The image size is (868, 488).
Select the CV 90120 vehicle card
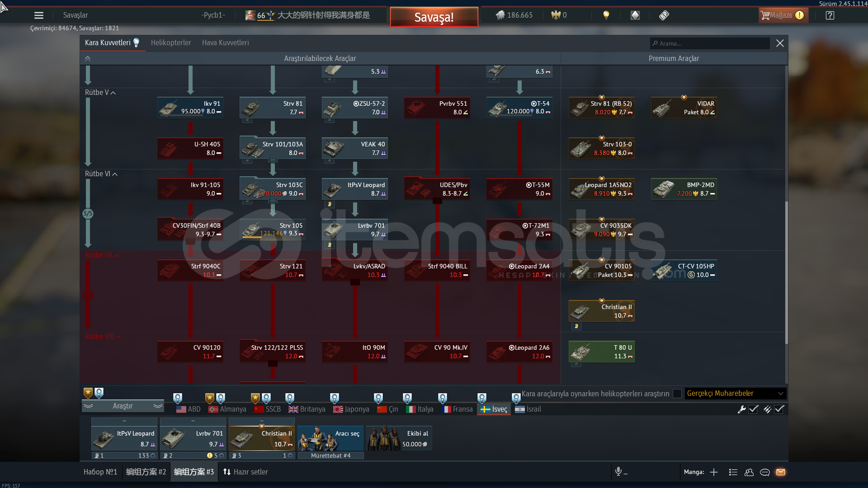click(x=190, y=352)
